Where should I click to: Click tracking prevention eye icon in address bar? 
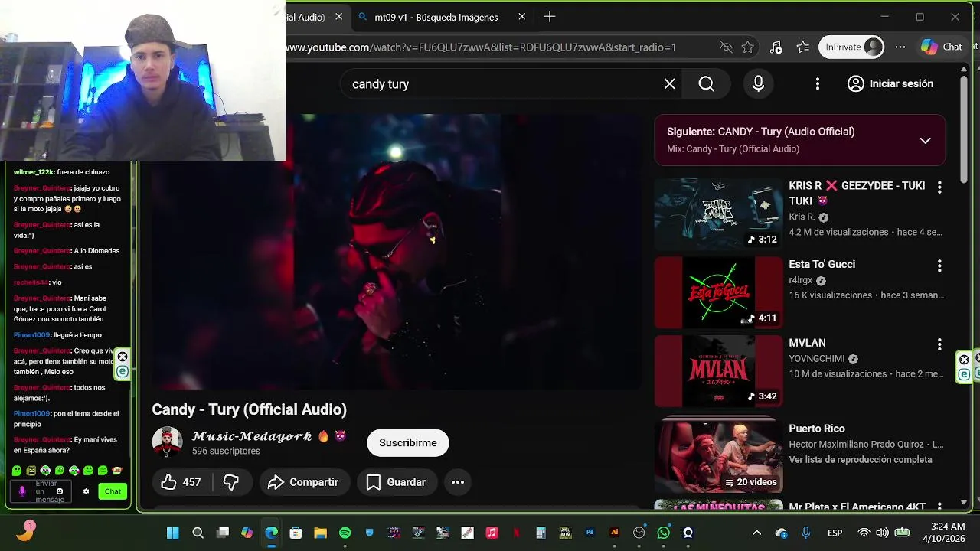(726, 47)
